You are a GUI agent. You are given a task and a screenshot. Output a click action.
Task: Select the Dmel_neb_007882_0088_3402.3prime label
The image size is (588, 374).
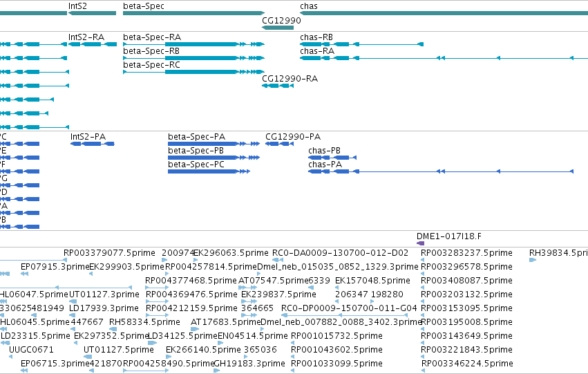click(341, 322)
